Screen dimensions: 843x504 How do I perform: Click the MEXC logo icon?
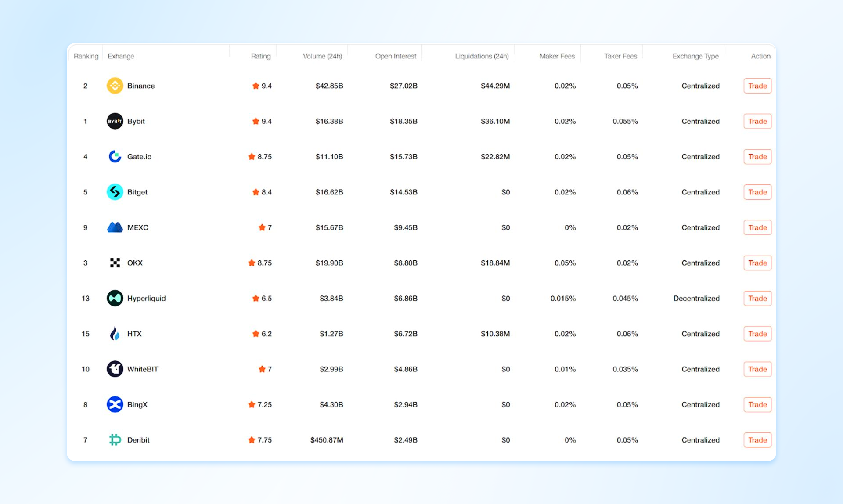(x=115, y=227)
